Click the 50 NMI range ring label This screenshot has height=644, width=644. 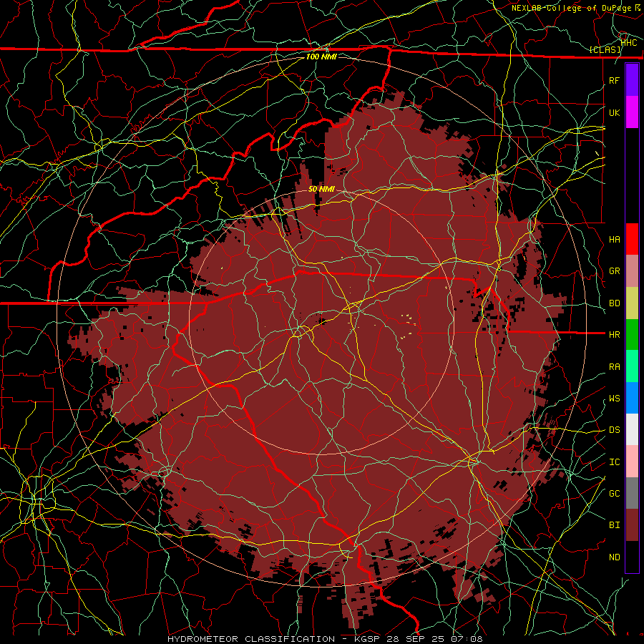tap(321, 189)
